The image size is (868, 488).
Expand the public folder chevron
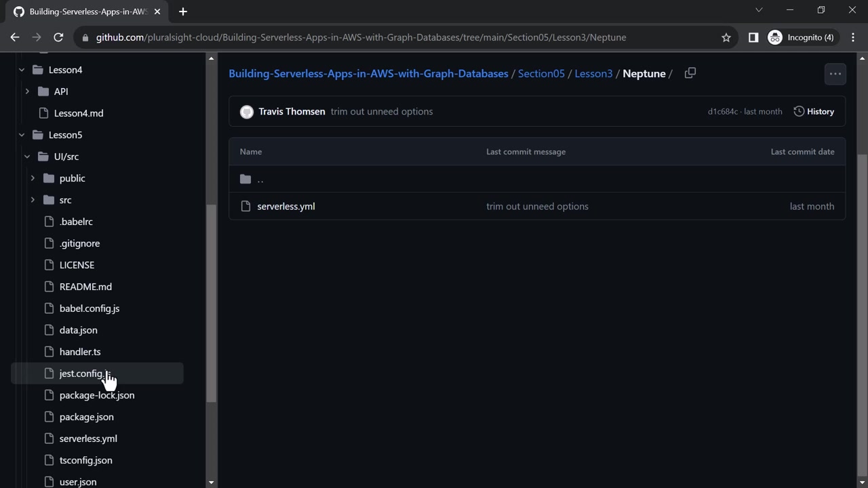[x=33, y=178]
